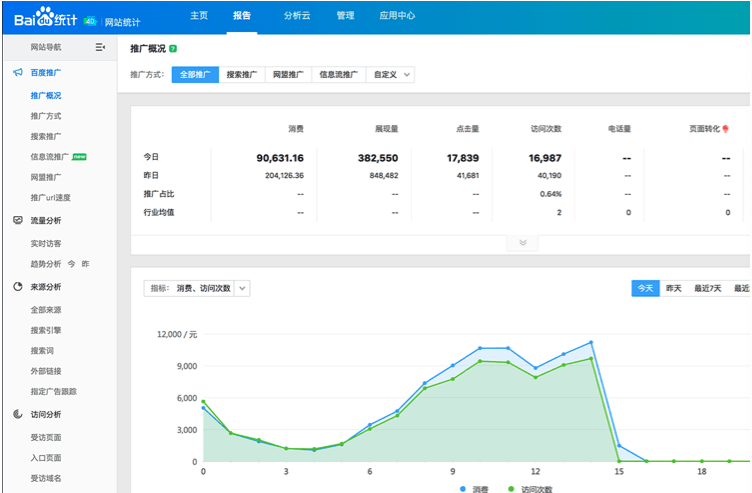The width and height of the screenshot is (752, 493).
Task: Open 信息流推广 in the sidebar
Action: [50, 157]
